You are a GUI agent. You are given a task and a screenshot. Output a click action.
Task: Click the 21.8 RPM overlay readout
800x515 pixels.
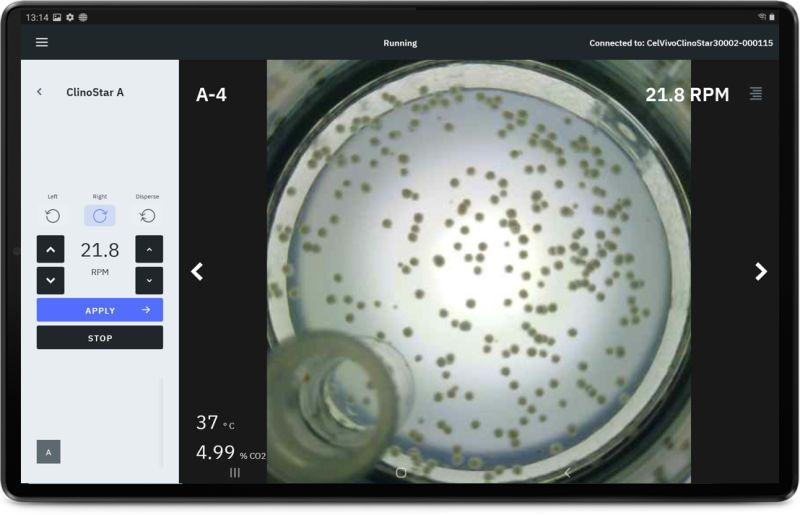(687, 95)
